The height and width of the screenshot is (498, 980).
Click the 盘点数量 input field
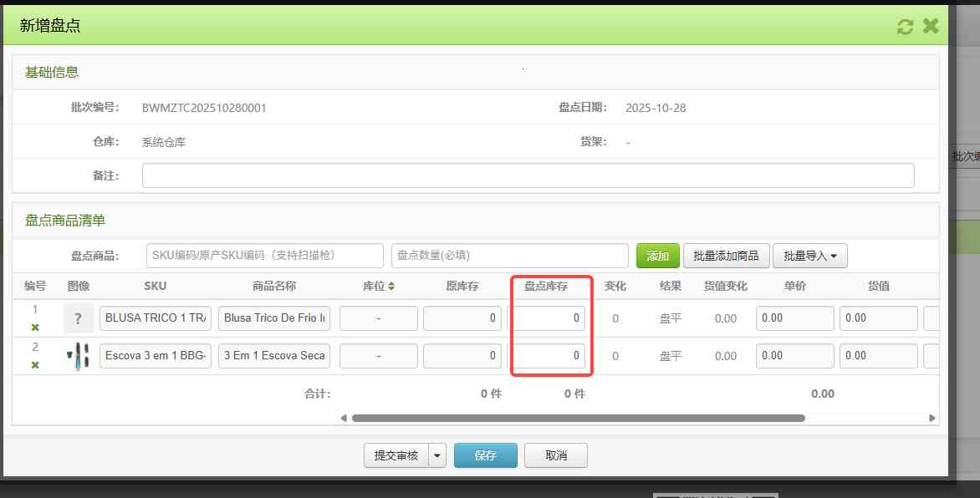(x=509, y=256)
